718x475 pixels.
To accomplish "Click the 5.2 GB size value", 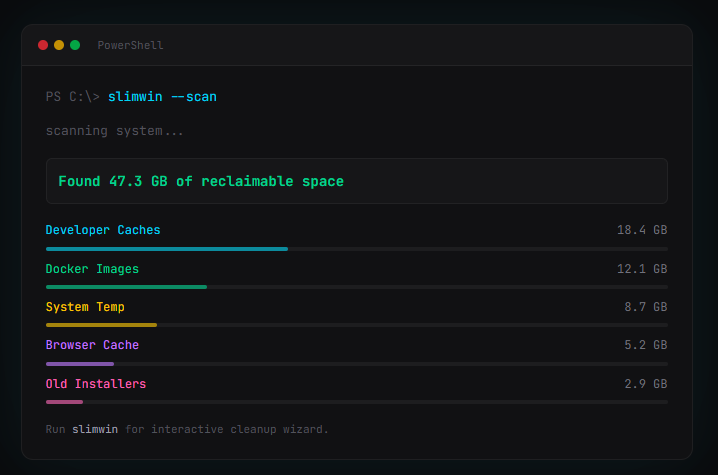I will pyautogui.click(x=646, y=345).
